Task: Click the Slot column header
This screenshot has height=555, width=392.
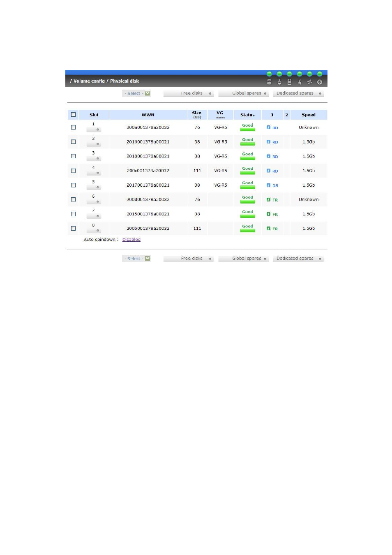Action: tap(94, 115)
